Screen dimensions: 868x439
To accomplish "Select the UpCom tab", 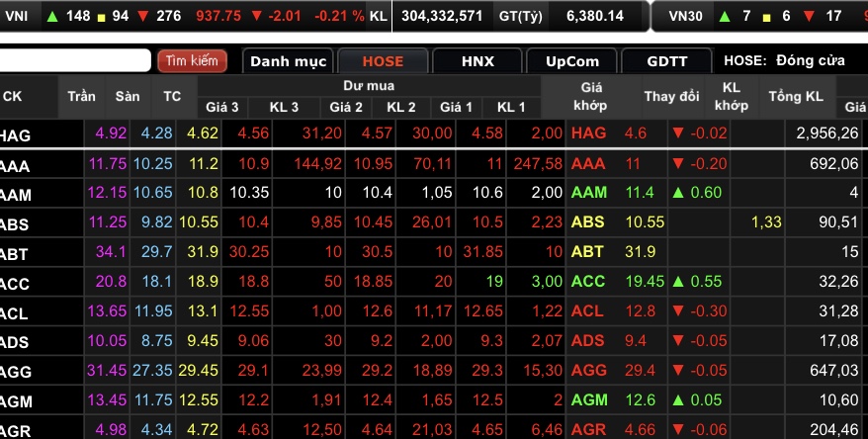I will tap(572, 61).
